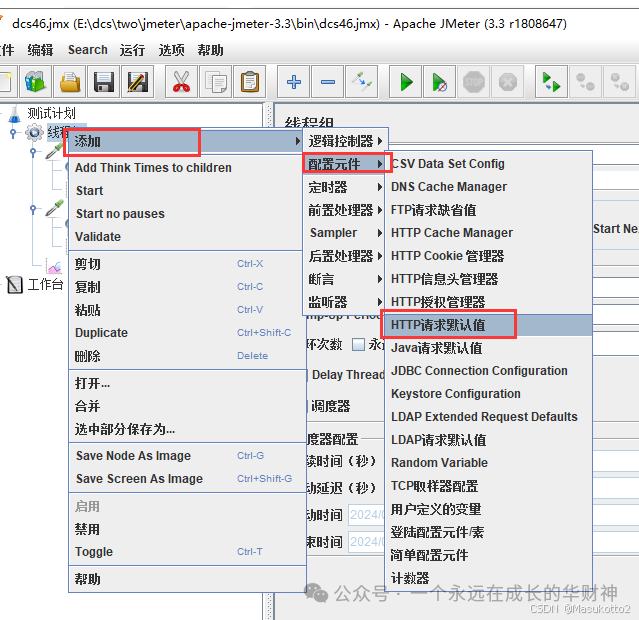Screen dimensions: 639x620
Task: Open the Search menu
Action: [x=88, y=50]
